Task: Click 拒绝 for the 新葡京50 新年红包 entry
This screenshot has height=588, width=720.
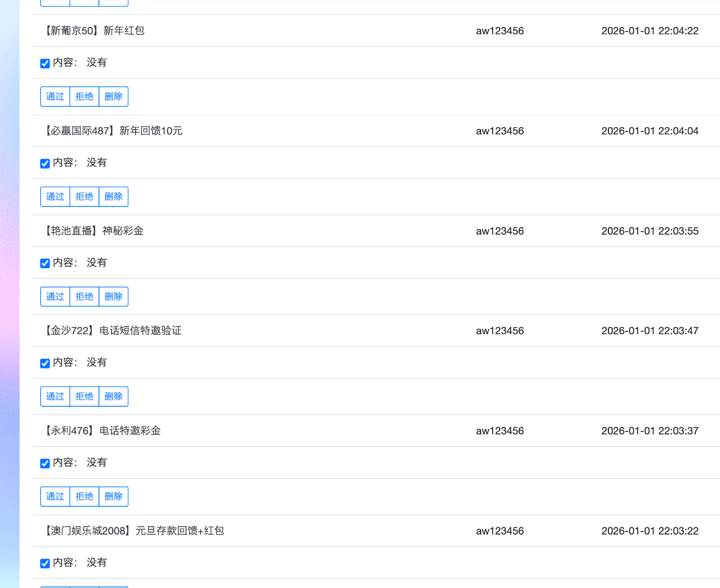Action: click(x=85, y=97)
